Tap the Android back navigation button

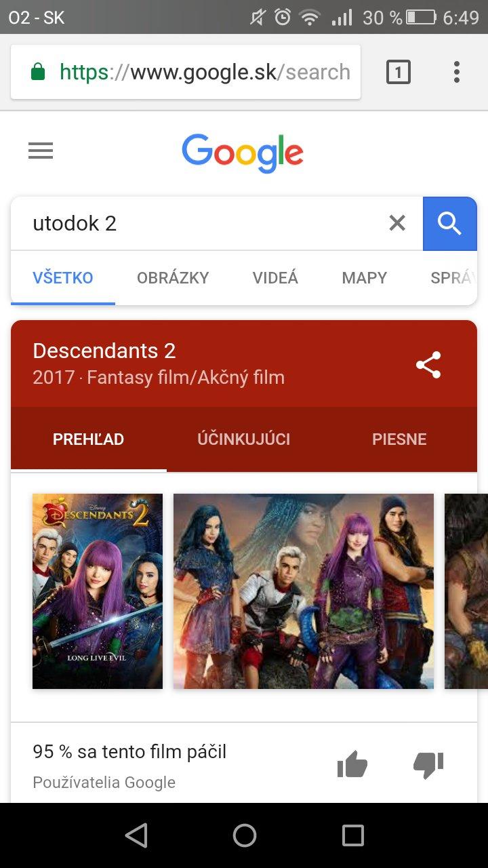(136, 835)
